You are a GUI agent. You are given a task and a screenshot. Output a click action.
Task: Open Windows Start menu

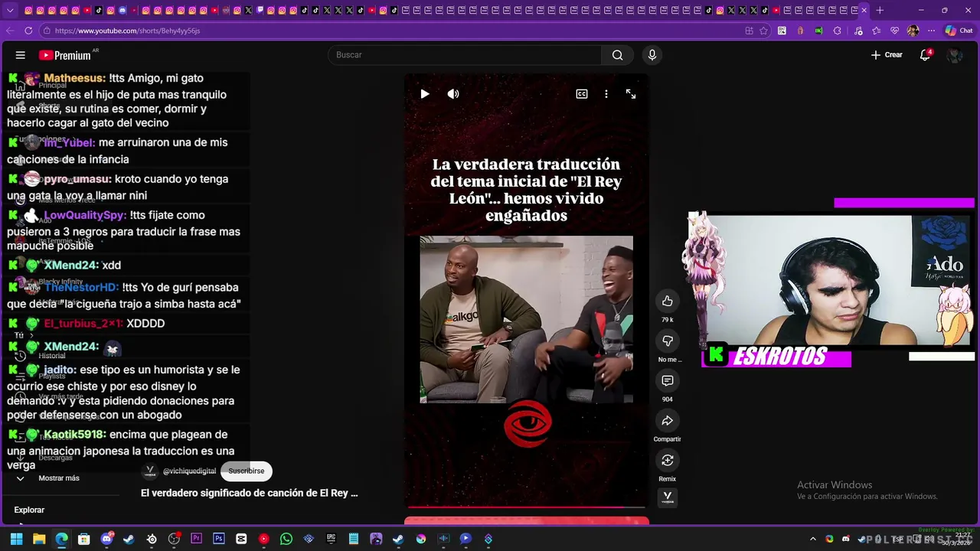tap(16, 539)
